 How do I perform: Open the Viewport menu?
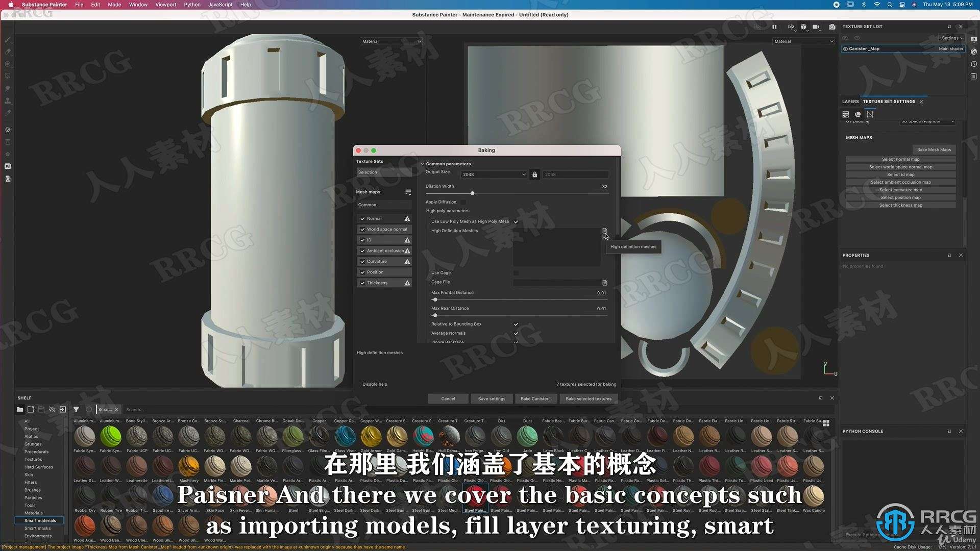click(165, 5)
